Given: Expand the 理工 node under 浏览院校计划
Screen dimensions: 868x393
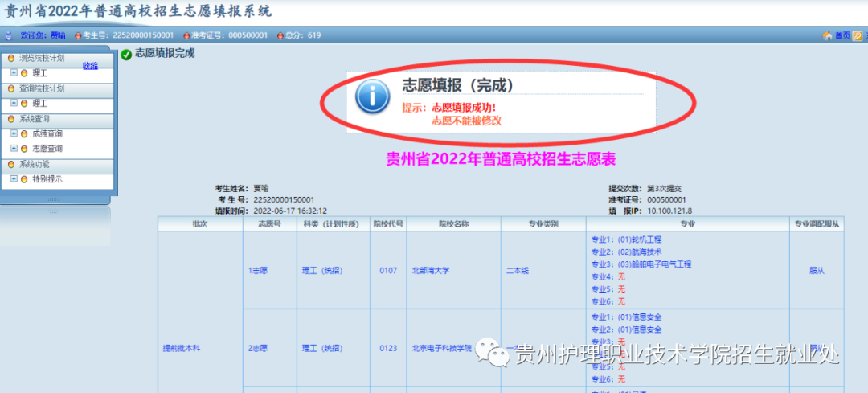Looking at the screenshot, I should 14,72.
